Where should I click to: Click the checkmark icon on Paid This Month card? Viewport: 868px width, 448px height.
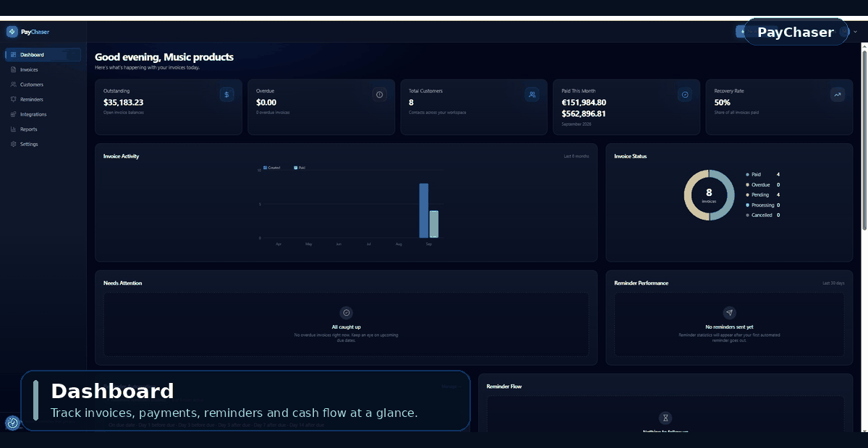click(685, 95)
